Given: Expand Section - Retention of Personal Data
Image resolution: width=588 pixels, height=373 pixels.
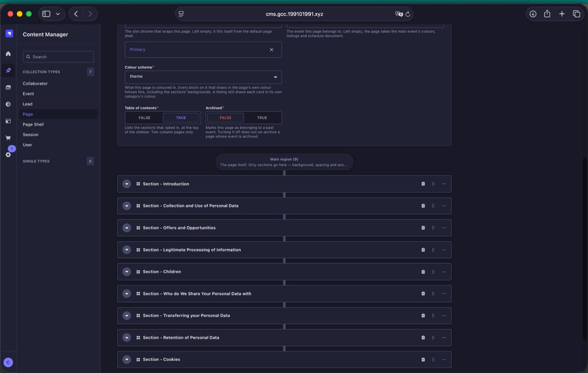Looking at the screenshot, I should (126, 338).
